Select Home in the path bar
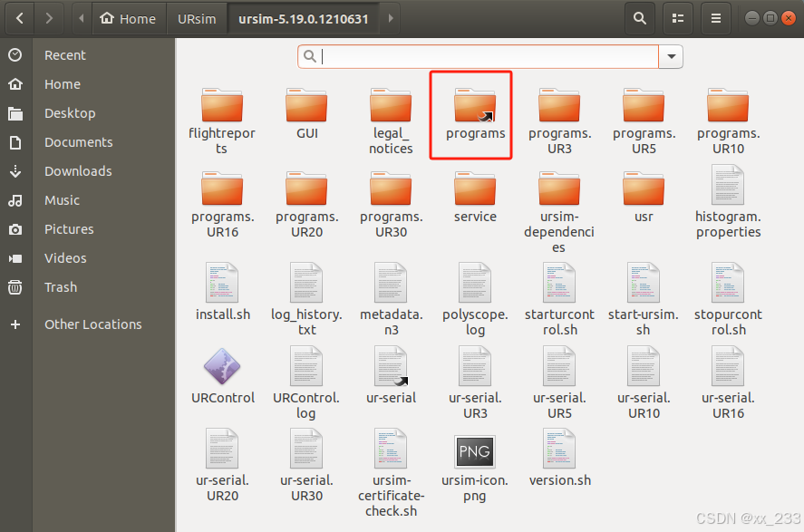The height and width of the screenshot is (532, 804). tap(128, 19)
